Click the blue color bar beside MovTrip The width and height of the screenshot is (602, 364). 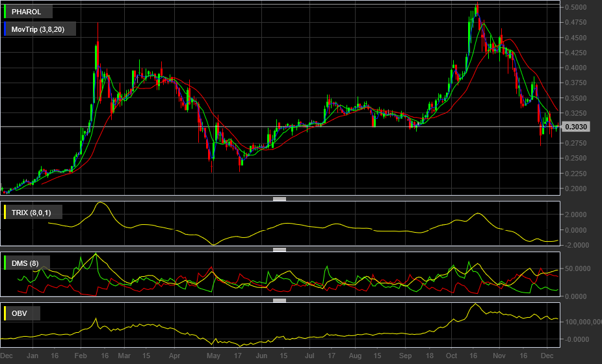(x=5, y=29)
